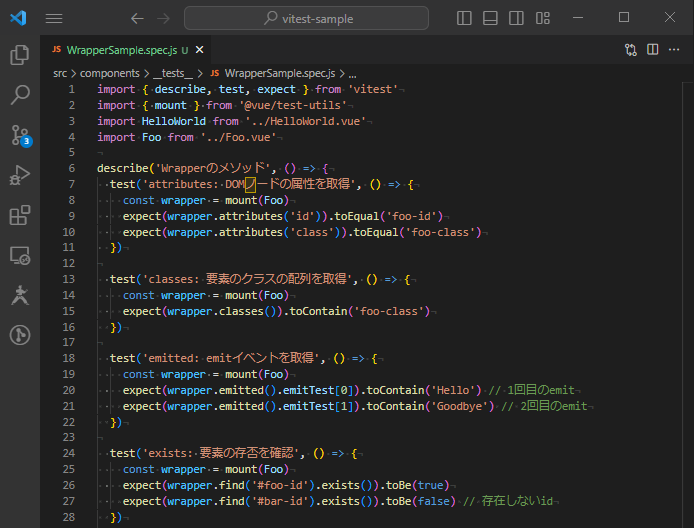The height and width of the screenshot is (528, 694).
Task: Open the Git graph circular icon in activity bar
Action: 20,335
